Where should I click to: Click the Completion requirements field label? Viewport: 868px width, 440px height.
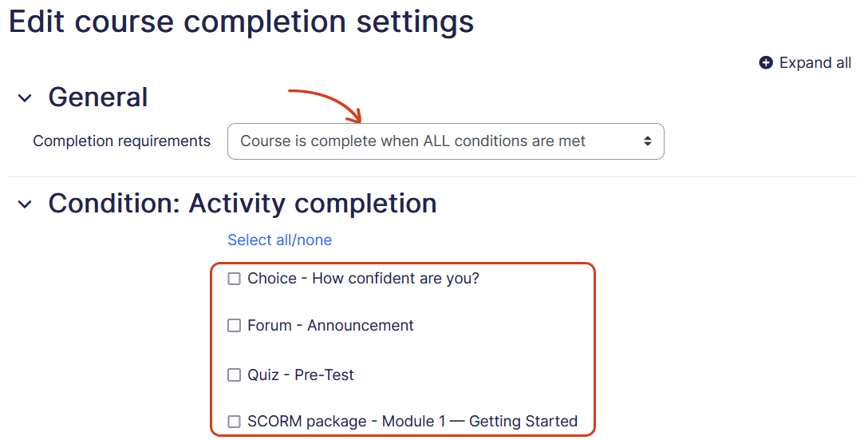[x=121, y=141]
